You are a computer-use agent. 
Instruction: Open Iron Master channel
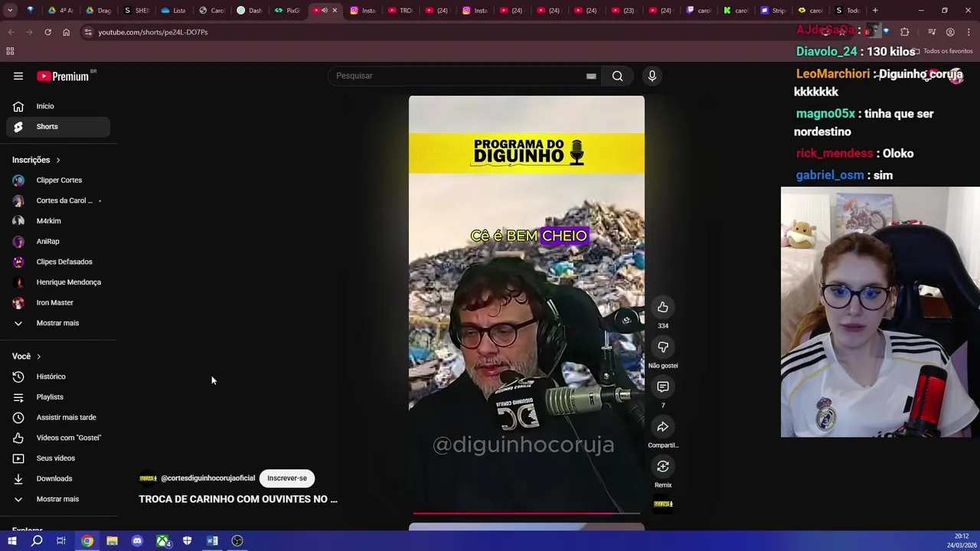pos(58,302)
